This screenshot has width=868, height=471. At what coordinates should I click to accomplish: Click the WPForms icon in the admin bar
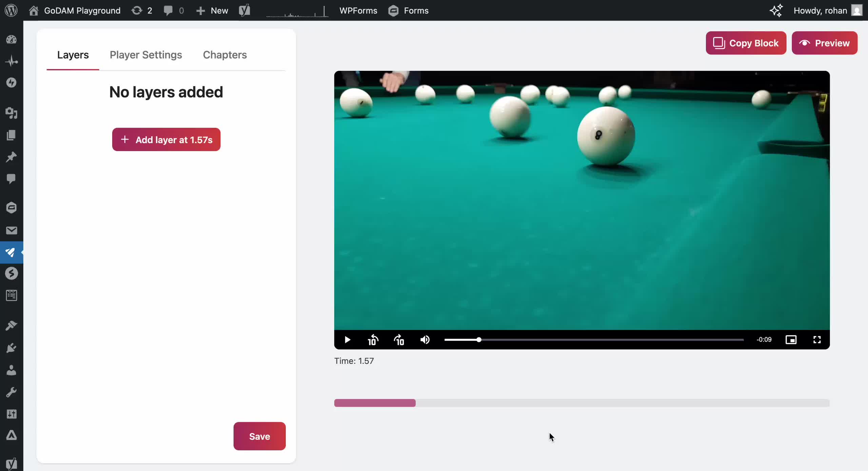[x=358, y=11]
